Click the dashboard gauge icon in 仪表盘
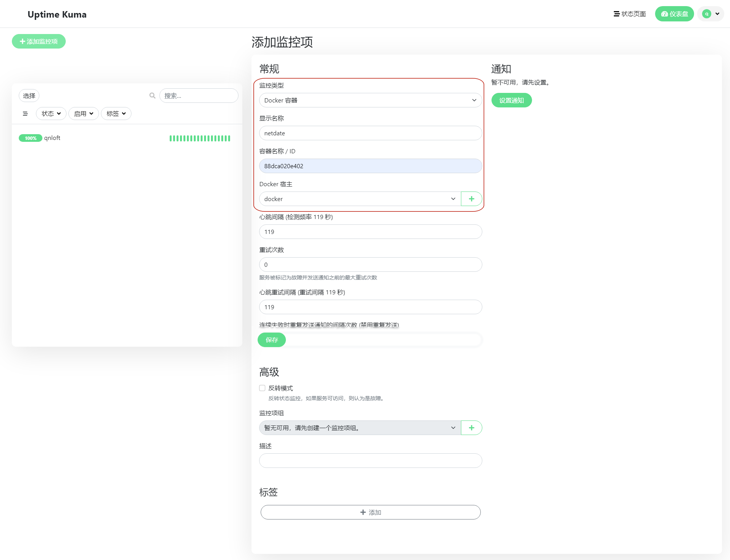This screenshot has width=730, height=560. pos(665,14)
